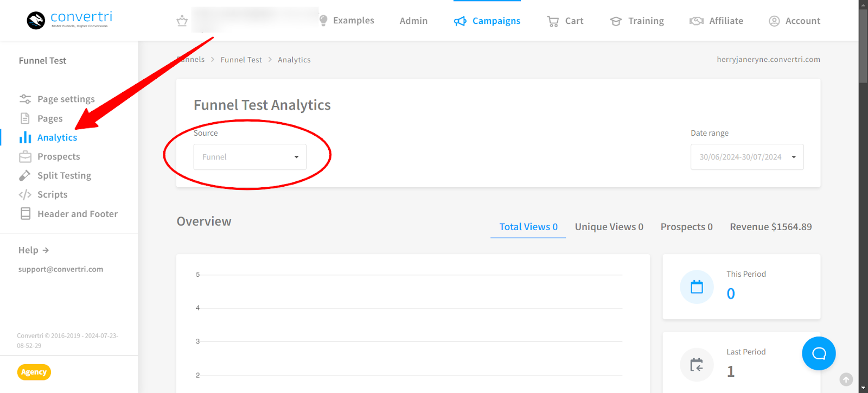Open the Source dropdown
This screenshot has height=393, width=868.
click(x=250, y=157)
